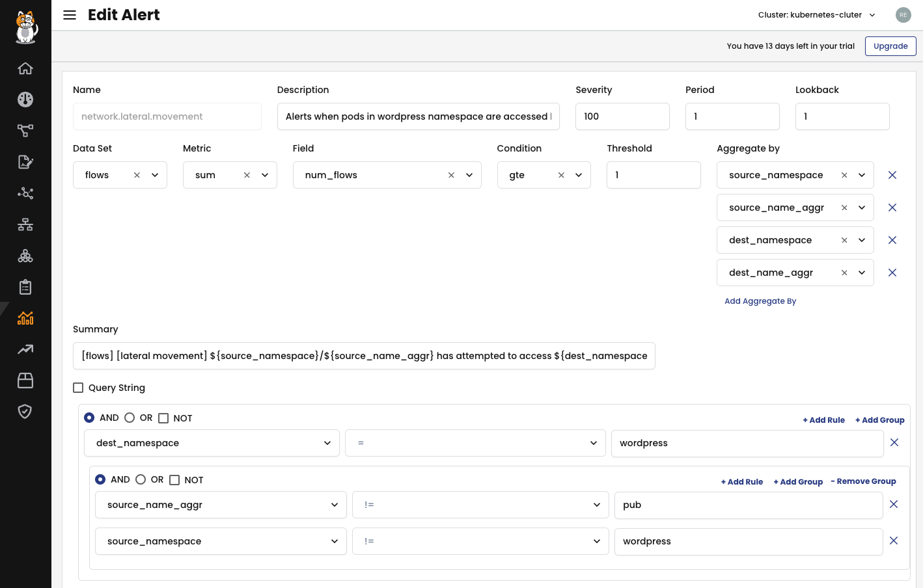Click Remove Group on inner group
The width and height of the screenshot is (923, 588).
864,481
